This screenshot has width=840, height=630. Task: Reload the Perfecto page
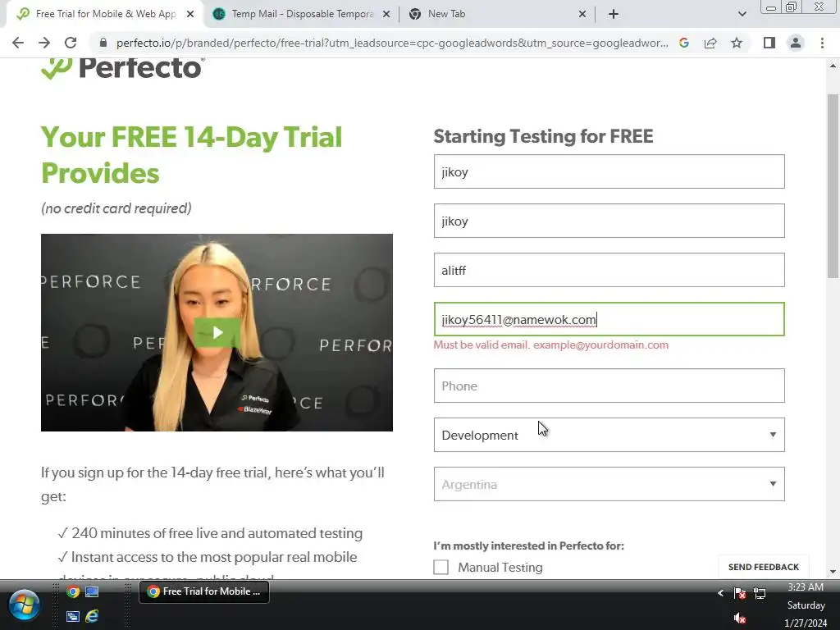click(x=71, y=43)
